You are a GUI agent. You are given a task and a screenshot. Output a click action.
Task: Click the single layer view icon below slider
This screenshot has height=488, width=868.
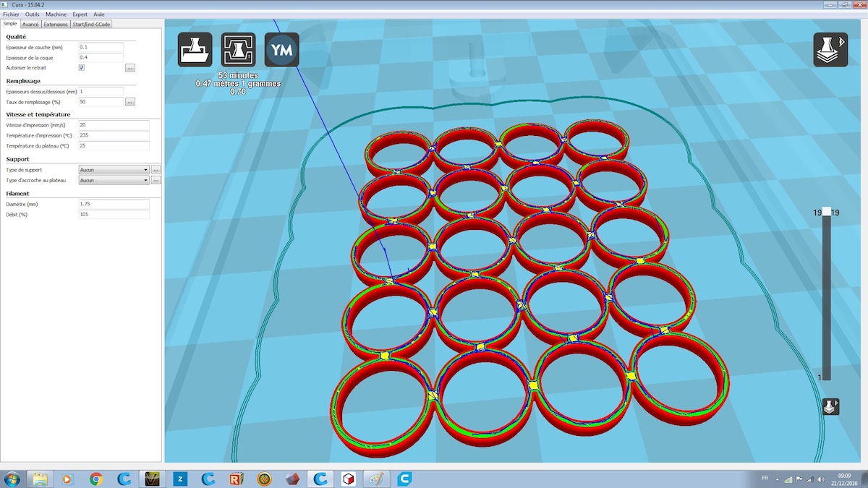point(831,406)
